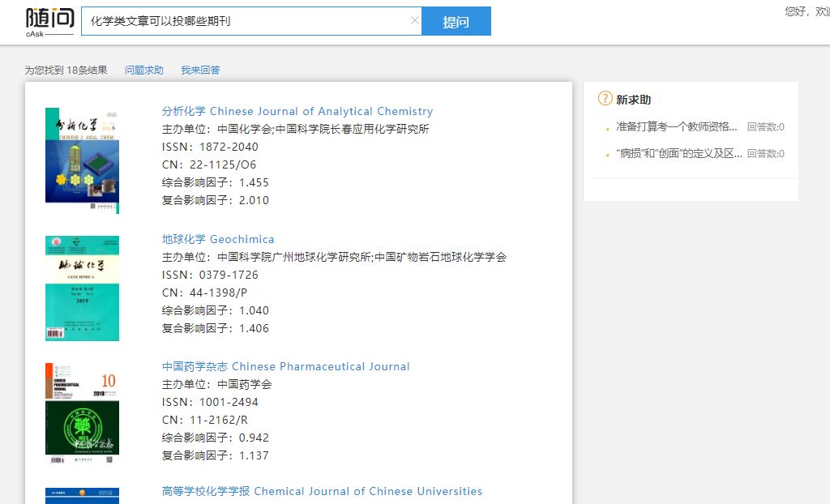This screenshot has width=830, height=504.
Task: Open the partially visible fourth journal cover thumbnail
Action: click(82, 495)
